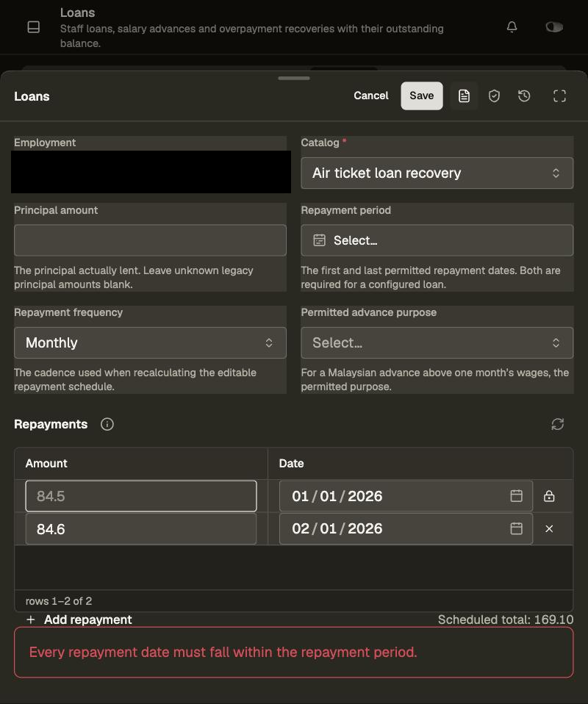
Task: Toggle the theme switch in header
Action: tap(554, 27)
